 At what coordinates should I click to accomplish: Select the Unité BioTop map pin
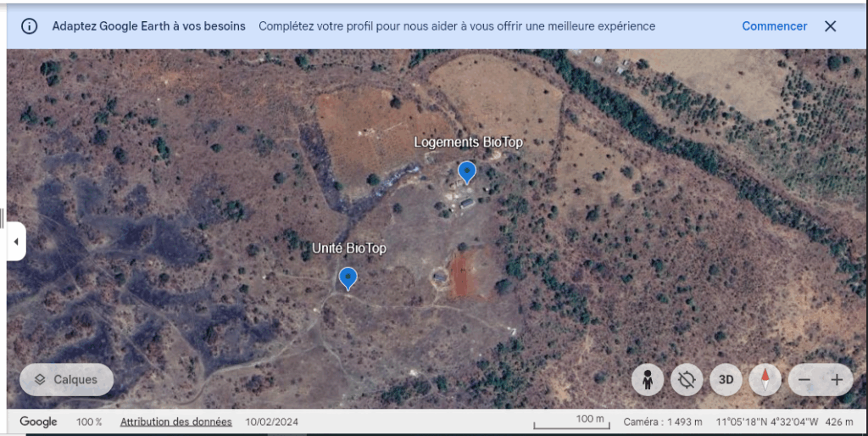pos(348,278)
